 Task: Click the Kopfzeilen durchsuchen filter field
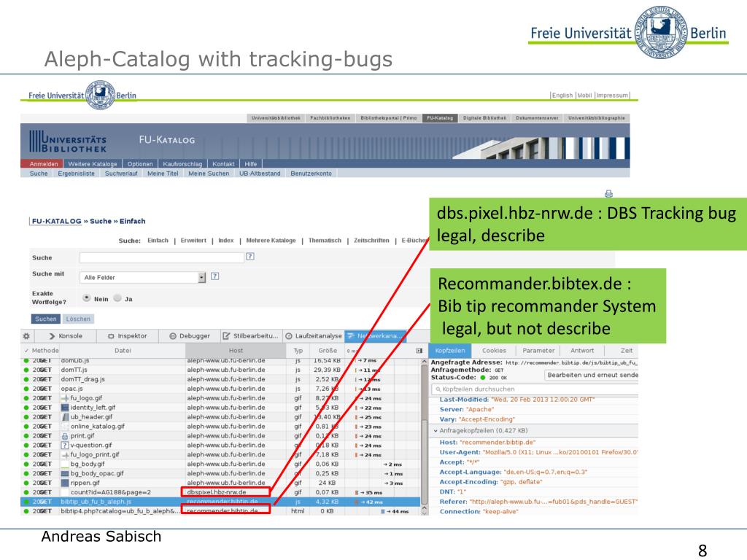point(535,389)
